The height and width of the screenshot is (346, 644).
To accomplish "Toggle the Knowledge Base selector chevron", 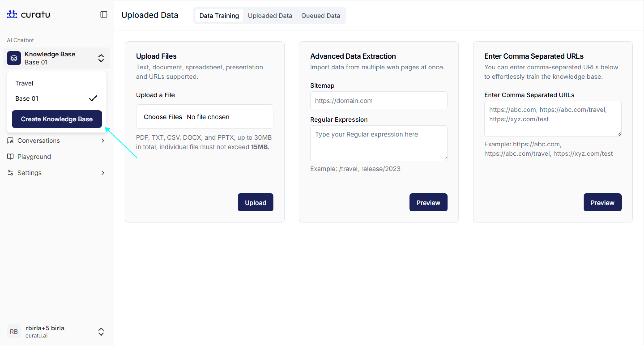I will [x=101, y=58].
